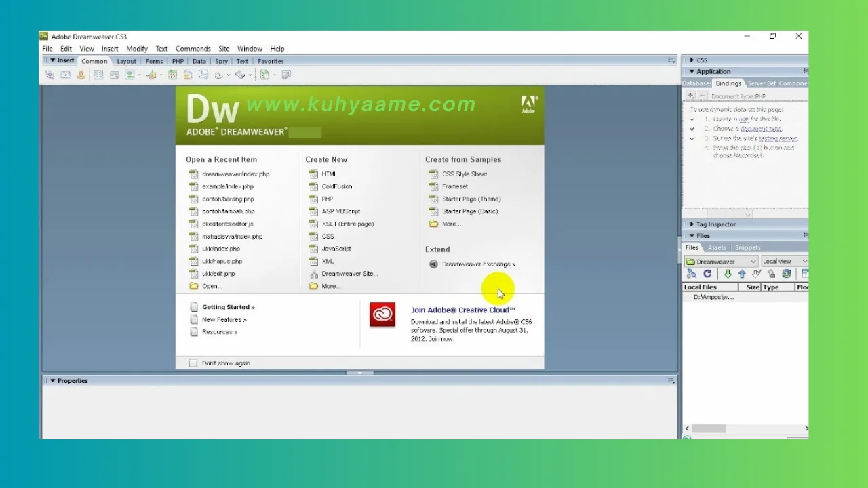Viewport: 868px width, 488px height.
Task: Click the Synchronize icon in Files panel
Action: [787, 274]
